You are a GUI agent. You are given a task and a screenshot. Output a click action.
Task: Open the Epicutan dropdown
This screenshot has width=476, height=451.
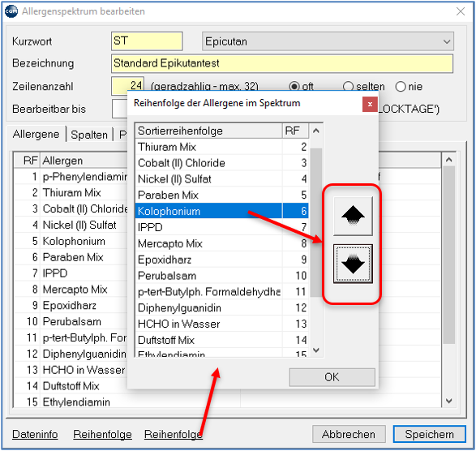[328, 41]
